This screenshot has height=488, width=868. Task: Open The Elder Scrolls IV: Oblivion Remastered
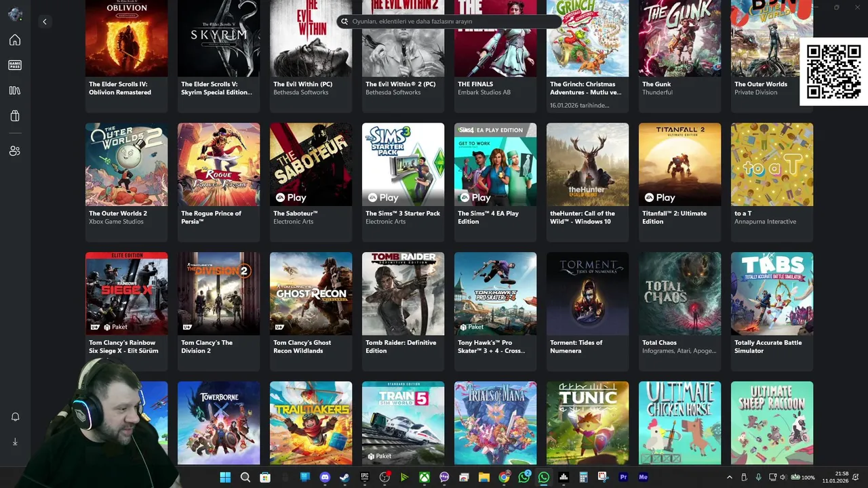(126, 56)
